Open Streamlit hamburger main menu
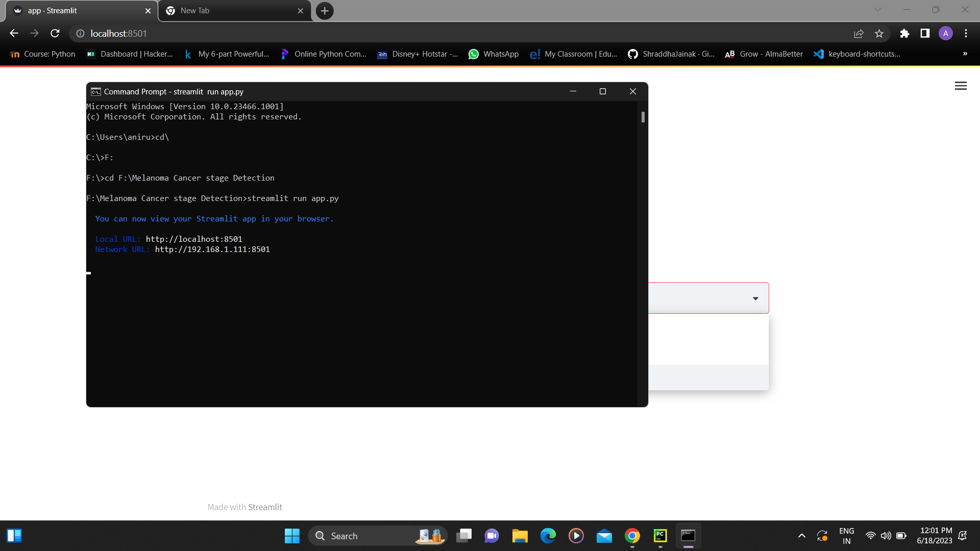 pyautogui.click(x=961, y=86)
